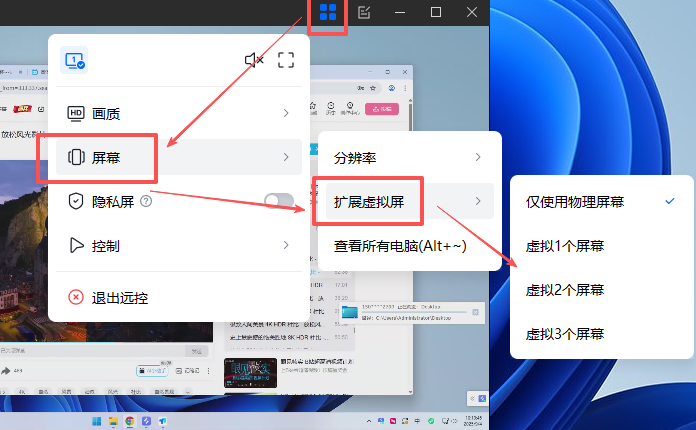Open the note edit icon in title bar
This screenshot has height=430, width=696.
[x=364, y=13]
